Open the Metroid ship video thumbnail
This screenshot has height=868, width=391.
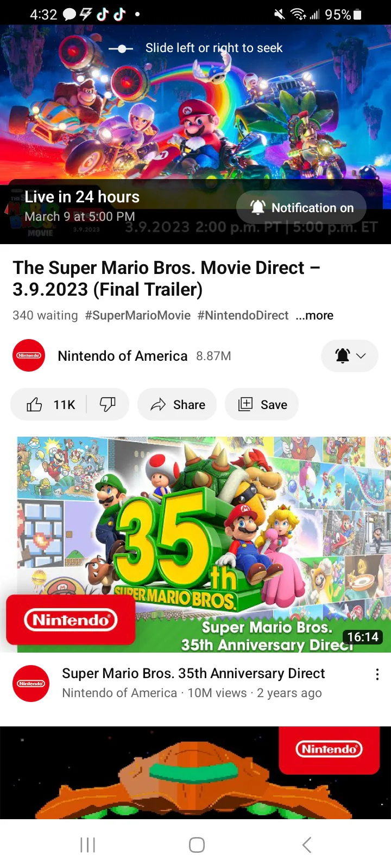(x=195, y=773)
